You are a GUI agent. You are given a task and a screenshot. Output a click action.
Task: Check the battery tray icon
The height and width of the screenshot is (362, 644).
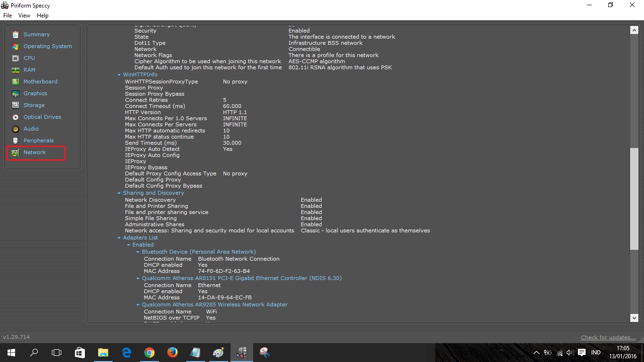[548, 353]
